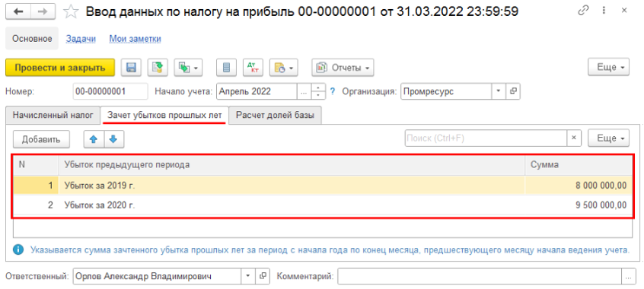Post the document with green arrow icon
This screenshot has height=289, width=644.
(158, 68)
